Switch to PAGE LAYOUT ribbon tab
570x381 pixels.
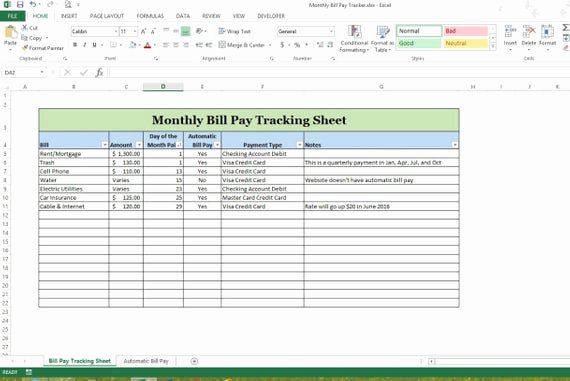point(107,16)
